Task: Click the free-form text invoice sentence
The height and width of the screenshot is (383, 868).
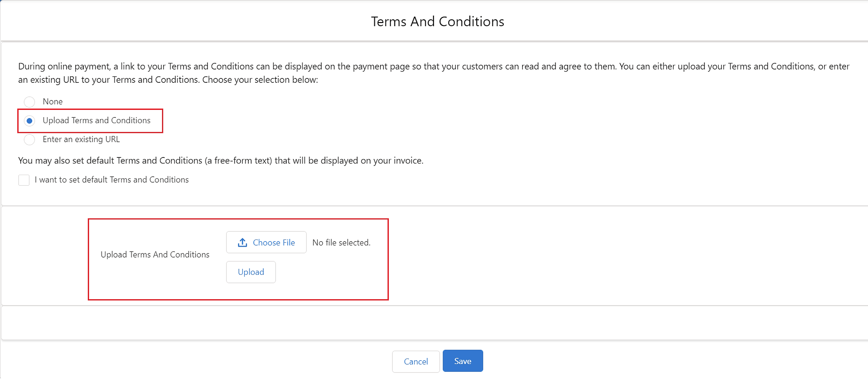Action: click(x=220, y=160)
